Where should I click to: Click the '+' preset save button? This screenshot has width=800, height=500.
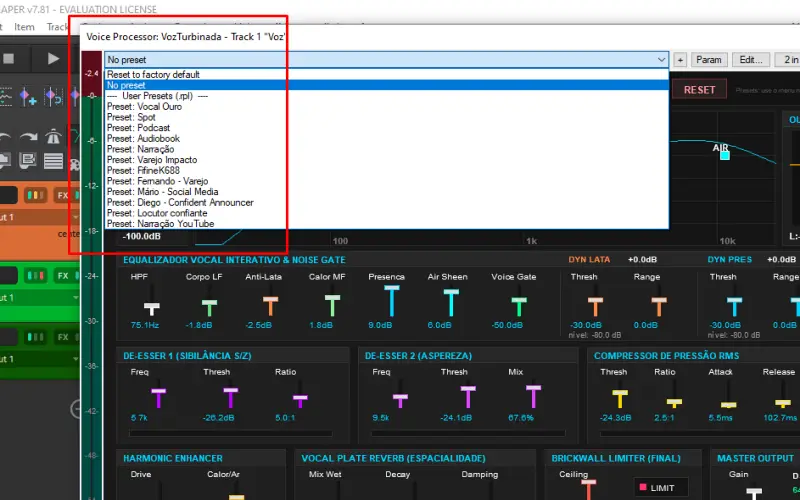680,60
